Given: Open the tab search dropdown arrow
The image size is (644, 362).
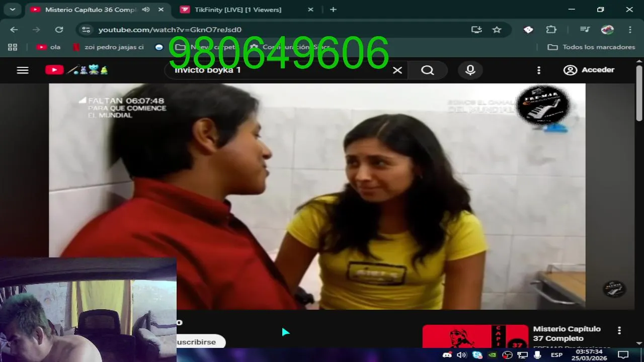Looking at the screenshot, I should click(12, 10).
